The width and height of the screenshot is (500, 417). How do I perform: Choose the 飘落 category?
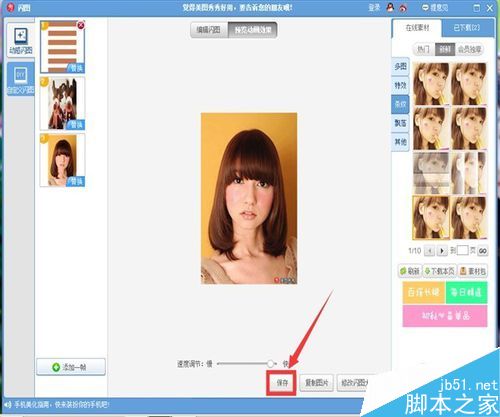(x=400, y=123)
